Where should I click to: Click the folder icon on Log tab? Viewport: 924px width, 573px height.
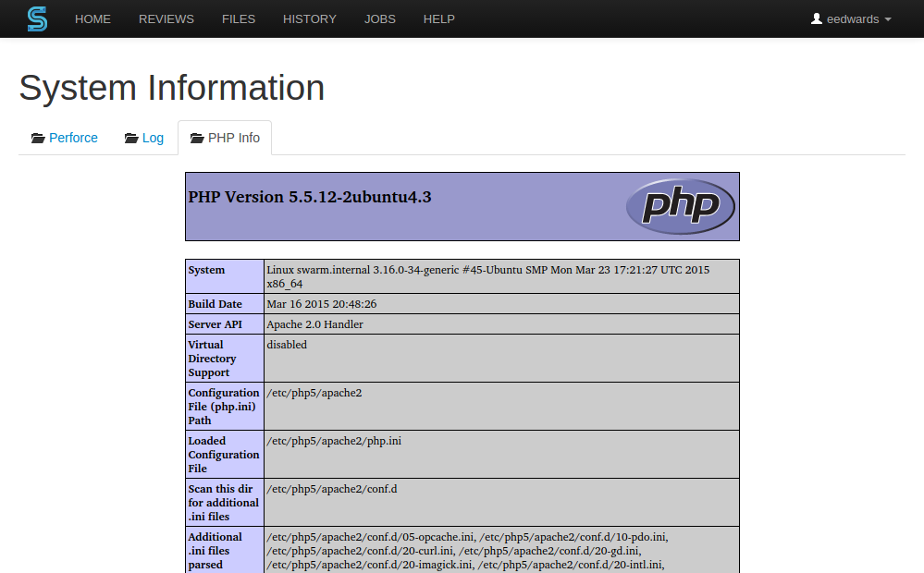pos(130,138)
